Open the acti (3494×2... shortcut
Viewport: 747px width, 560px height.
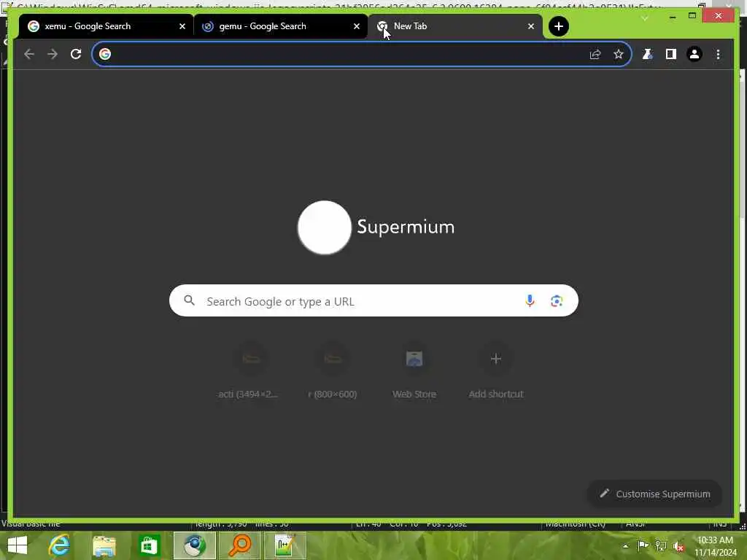(251, 370)
